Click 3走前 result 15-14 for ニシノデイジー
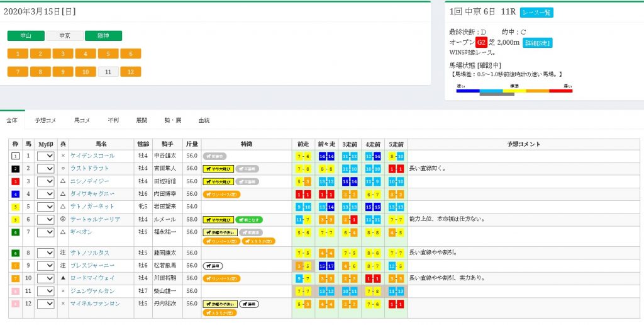 pos(350,181)
